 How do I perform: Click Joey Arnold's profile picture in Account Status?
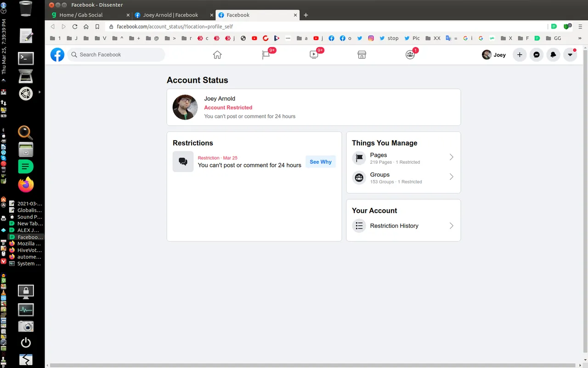pyautogui.click(x=185, y=107)
